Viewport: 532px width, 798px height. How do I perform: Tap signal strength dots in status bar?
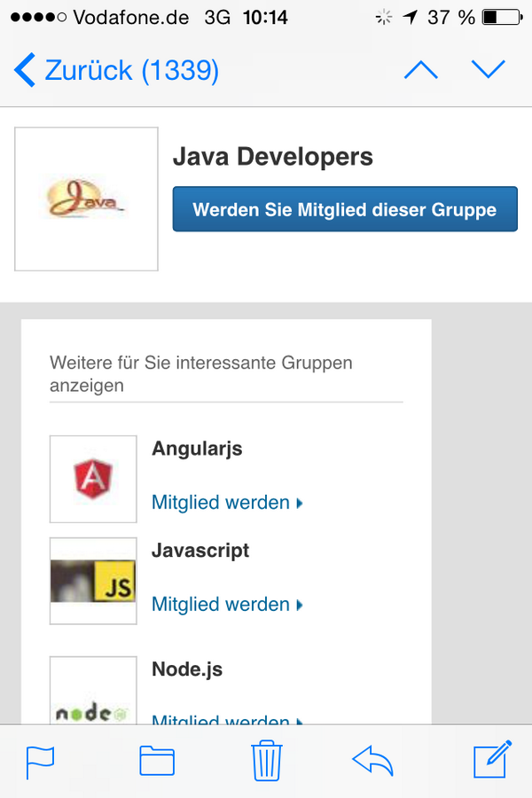pyautogui.click(x=39, y=18)
